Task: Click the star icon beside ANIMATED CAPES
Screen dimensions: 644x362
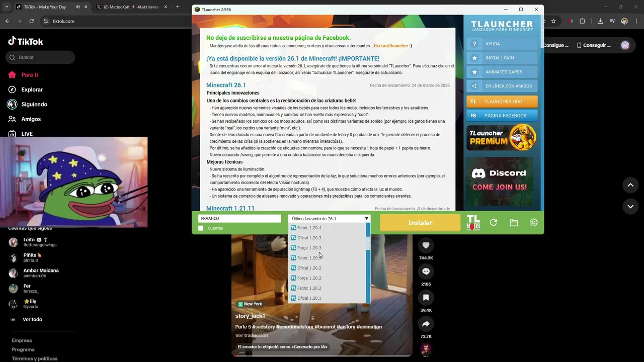Action: [474, 72]
